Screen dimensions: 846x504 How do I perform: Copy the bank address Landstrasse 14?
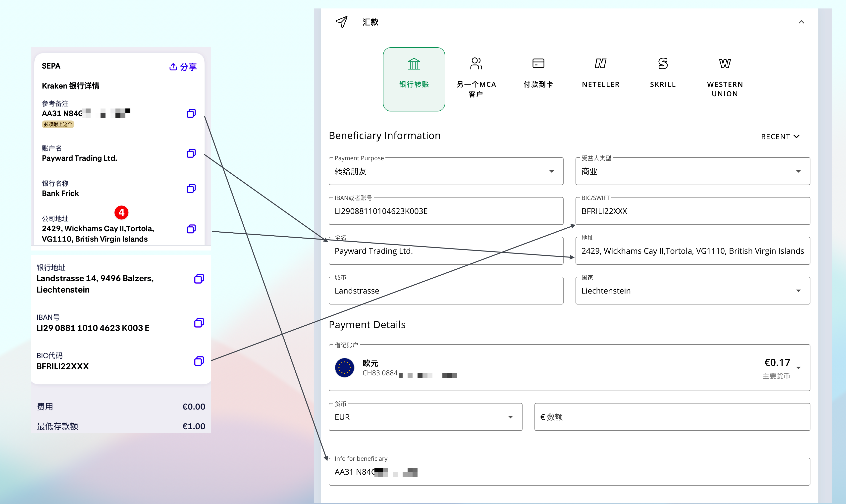[199, 279]
